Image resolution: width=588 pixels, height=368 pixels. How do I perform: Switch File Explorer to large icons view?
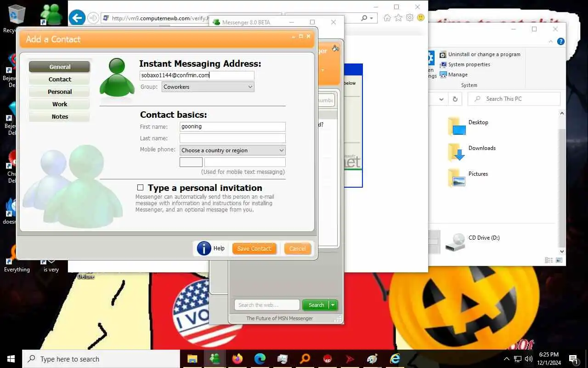tap(559, 260)
